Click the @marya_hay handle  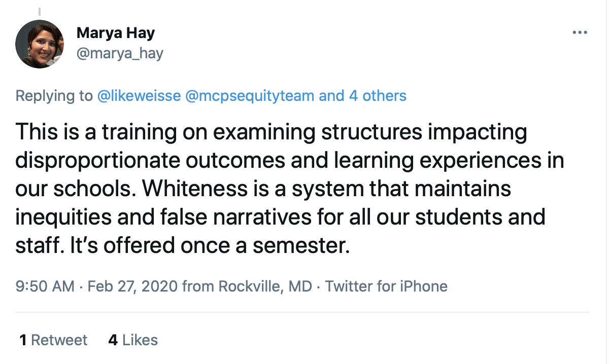pos(120,53)
